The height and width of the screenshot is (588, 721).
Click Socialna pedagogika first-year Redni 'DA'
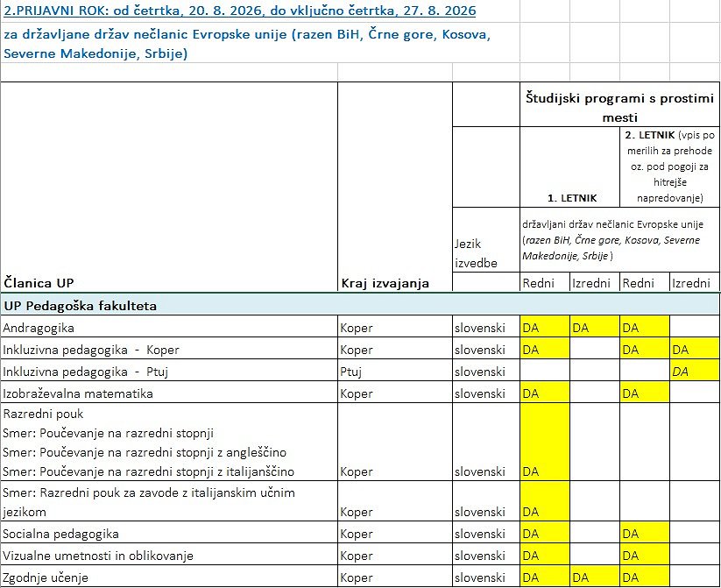pyautogui.click(x=545, y=532)
